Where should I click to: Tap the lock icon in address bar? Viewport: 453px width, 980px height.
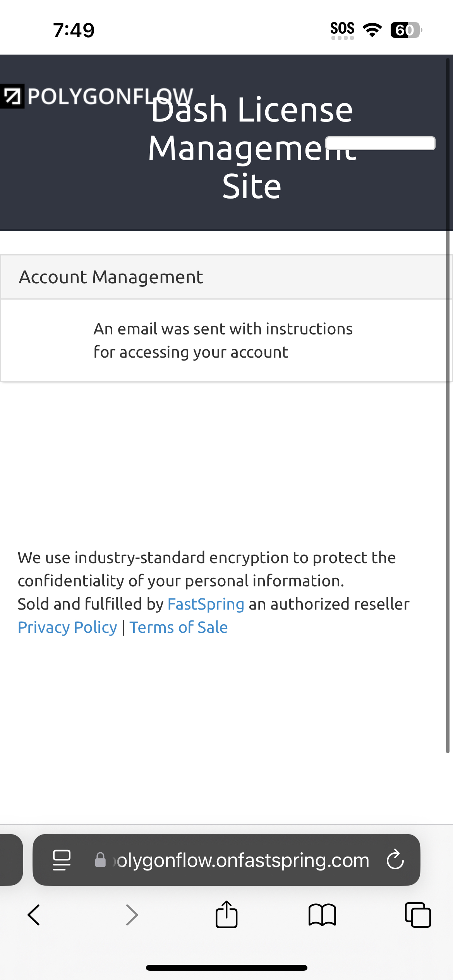(100, 860)
